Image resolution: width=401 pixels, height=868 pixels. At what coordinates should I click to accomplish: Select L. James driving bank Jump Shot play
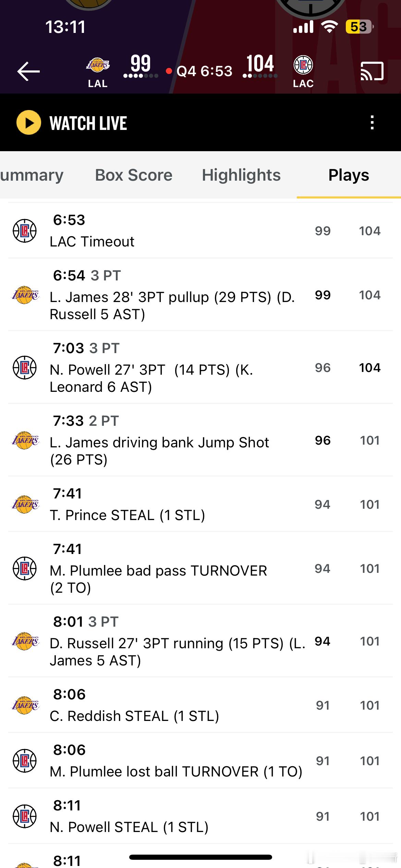pyautogui.click(x=200, y=440)
